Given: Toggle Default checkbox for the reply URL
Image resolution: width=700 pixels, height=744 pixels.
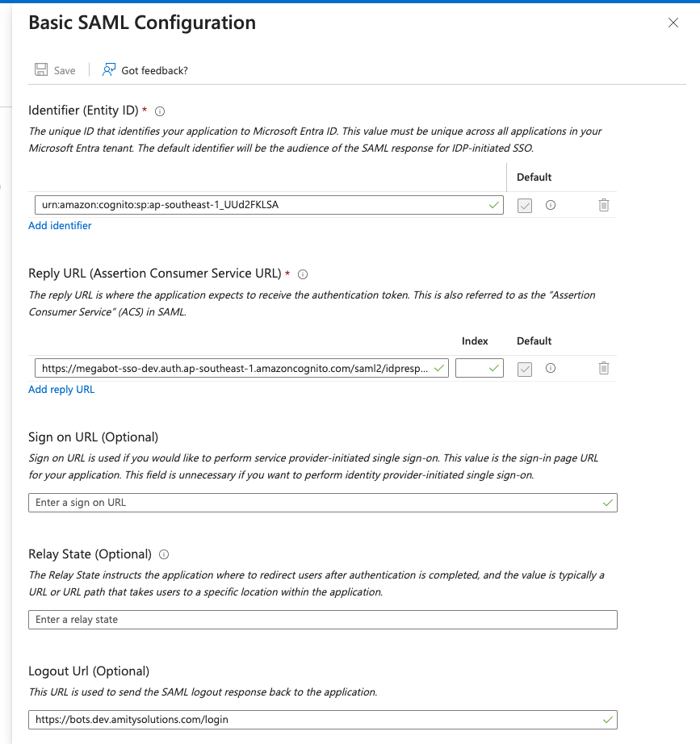Looking at the screenshot, I should 525,369.
